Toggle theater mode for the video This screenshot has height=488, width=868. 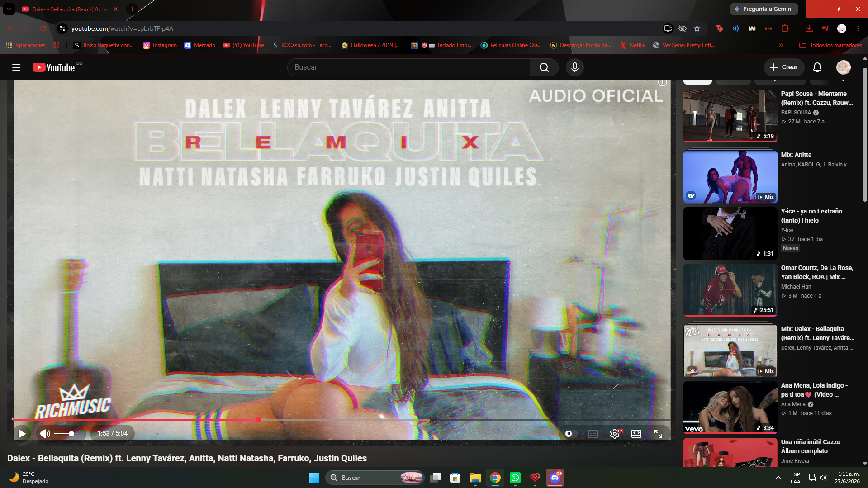(636, 434)
